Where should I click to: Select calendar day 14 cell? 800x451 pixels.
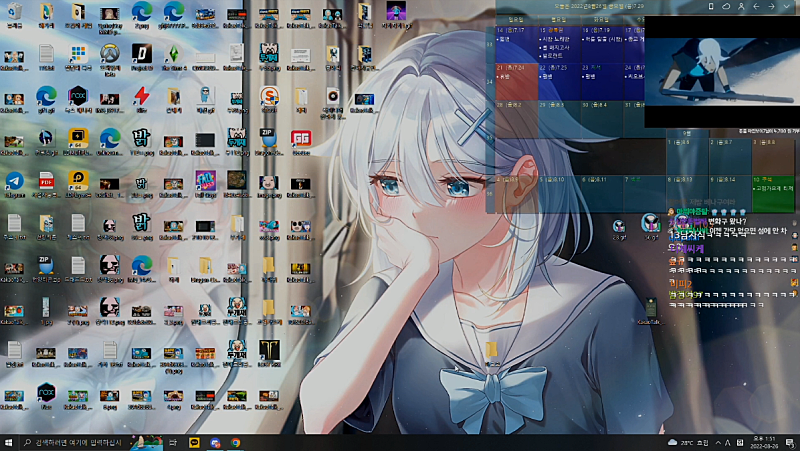tap(516, 44)
